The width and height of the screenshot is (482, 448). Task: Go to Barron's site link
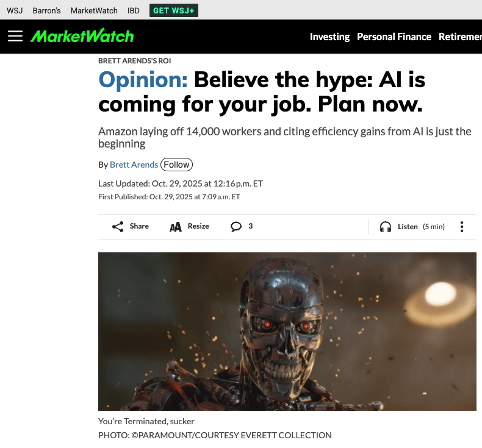click(x=47, y=11)
